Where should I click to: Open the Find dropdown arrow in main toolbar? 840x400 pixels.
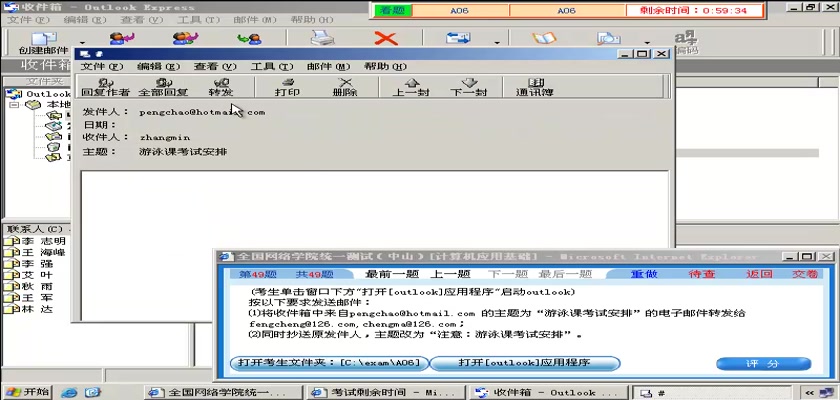pyautogui.click(x=647, y=43)
